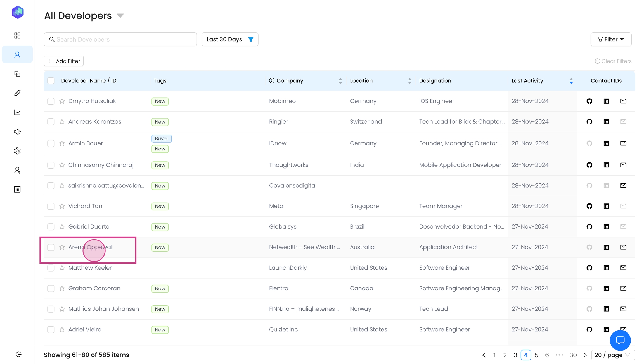Open the megaphone campaigns icon in sidebar
The width and height of the screenshot is (644, 364).
[x=17, y=132]
